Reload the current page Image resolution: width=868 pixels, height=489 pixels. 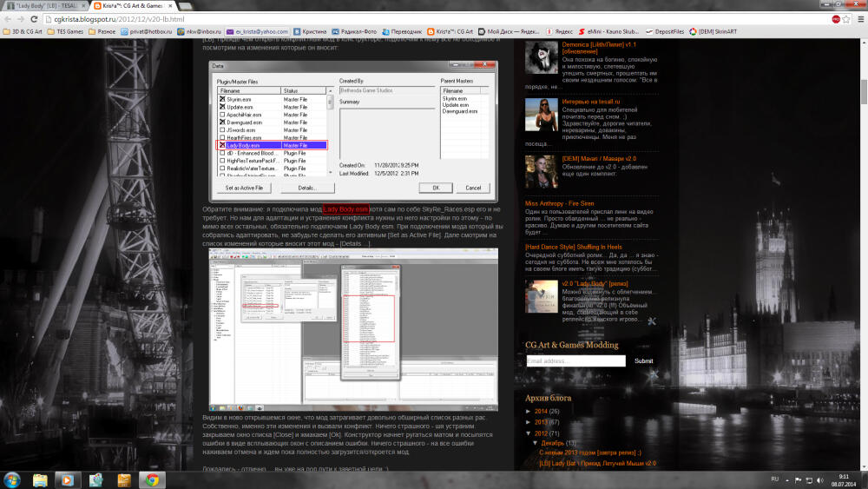pos(34,19)
